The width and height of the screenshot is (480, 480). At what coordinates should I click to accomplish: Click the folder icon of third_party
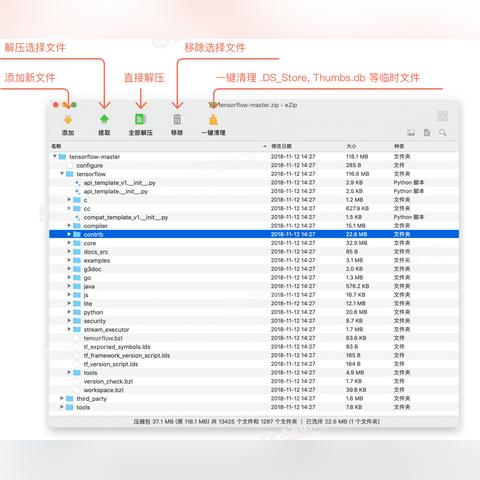pyautogui.click(x=70, y=399)
